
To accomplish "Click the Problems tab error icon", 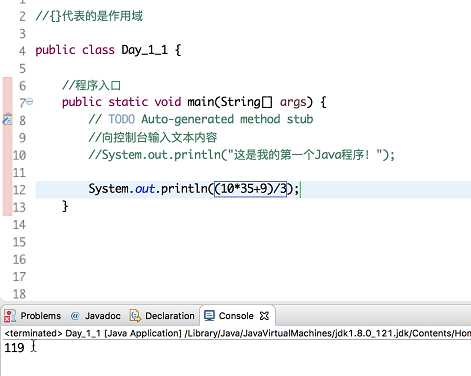I will click(x=9, y=316).
